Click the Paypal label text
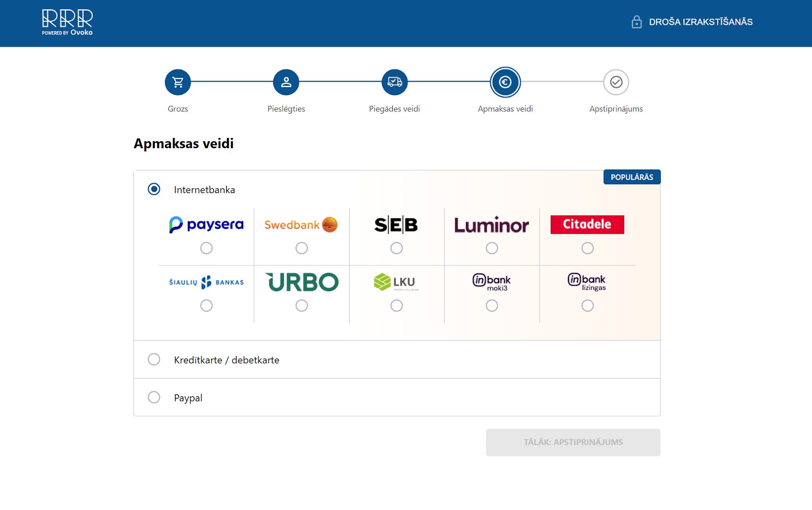This screenshot has width=812, height=510. tap(188, 398)
